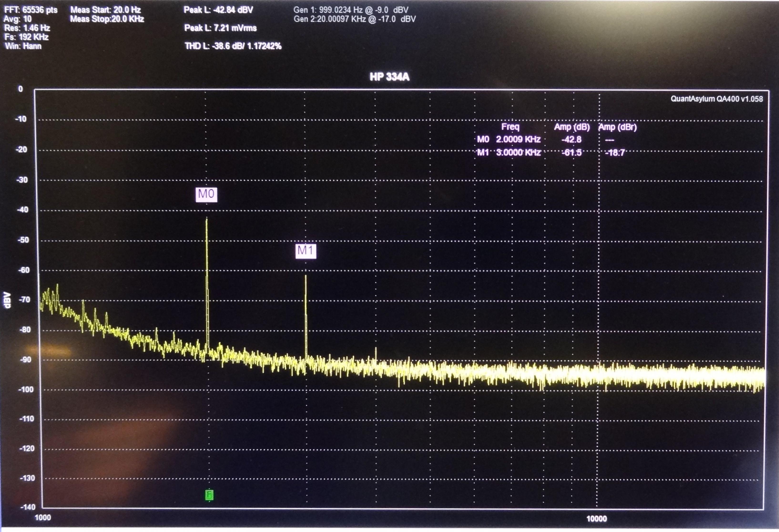Click the Gen 1: 999.0234 Hz line
This screenshot has width=779, height=532.
pos(351,10)
